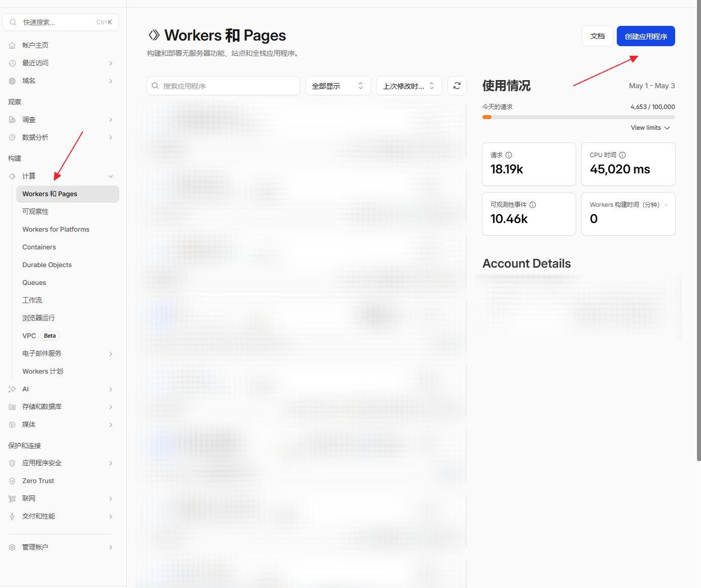701x588 pixels.
Task: Open 工作流 page
Action: click(32, 301)
